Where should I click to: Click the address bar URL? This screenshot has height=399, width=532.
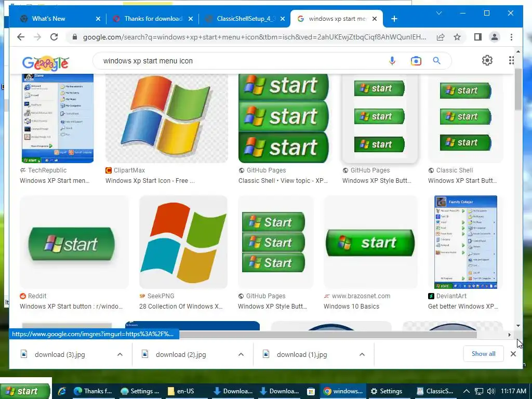tap(255, 37)
